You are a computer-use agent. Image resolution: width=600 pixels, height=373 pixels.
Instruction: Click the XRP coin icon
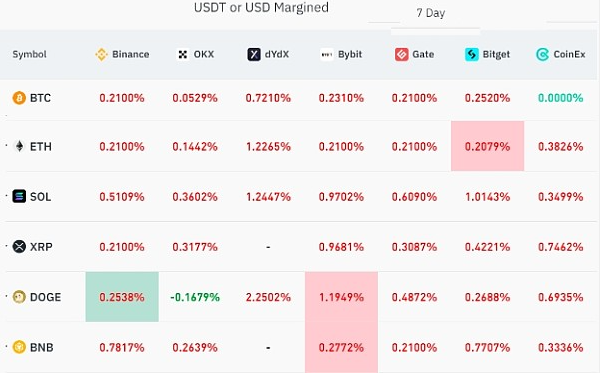pyautogui.click(x=19, y=246)
